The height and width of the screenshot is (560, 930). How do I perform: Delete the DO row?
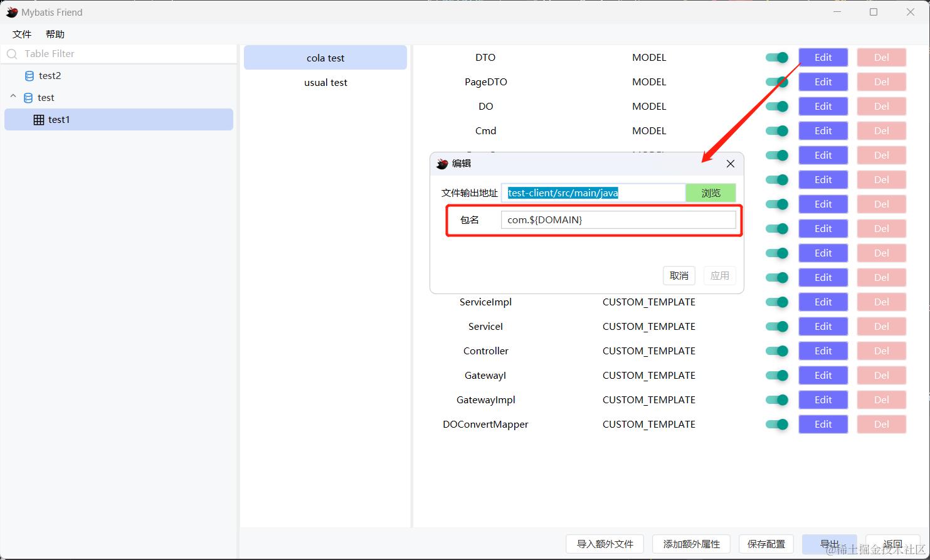coord(881,107)
